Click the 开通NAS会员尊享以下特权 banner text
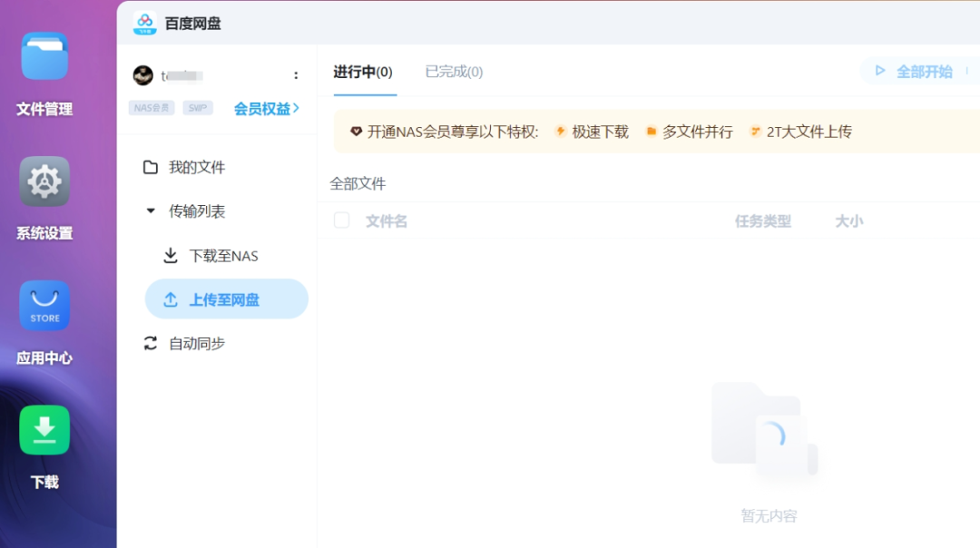Viewport: 980px width, 548px height. tap(453, 132)
